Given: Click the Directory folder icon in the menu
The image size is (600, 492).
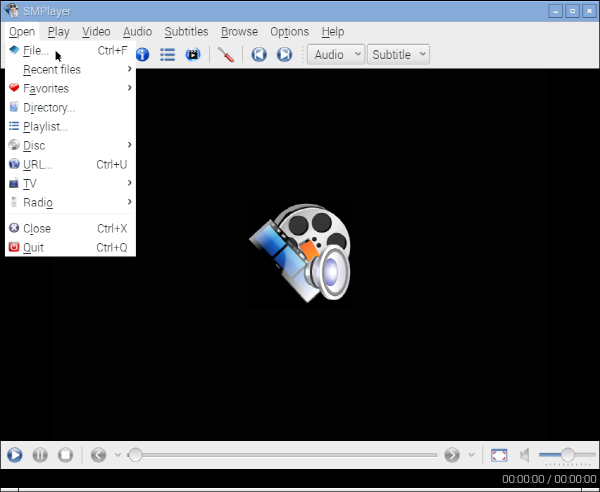Looking at the screenshot, I should point(14,107).
